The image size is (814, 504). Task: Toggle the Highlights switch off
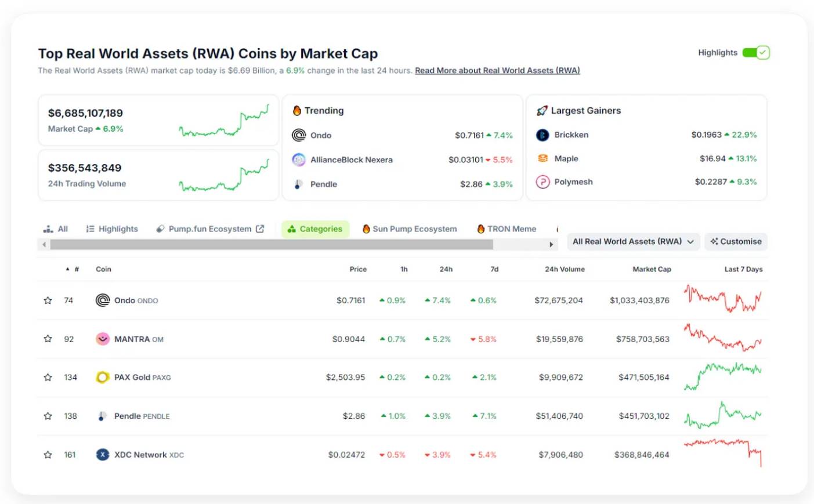coord(755,53)
